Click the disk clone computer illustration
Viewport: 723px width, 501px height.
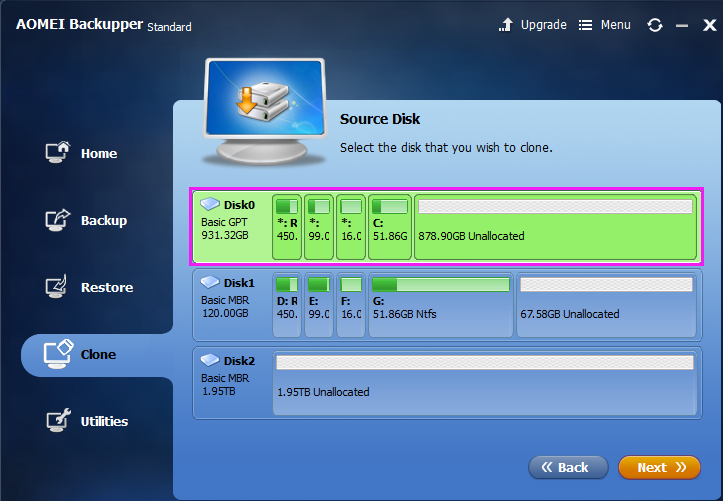point(265,112)
